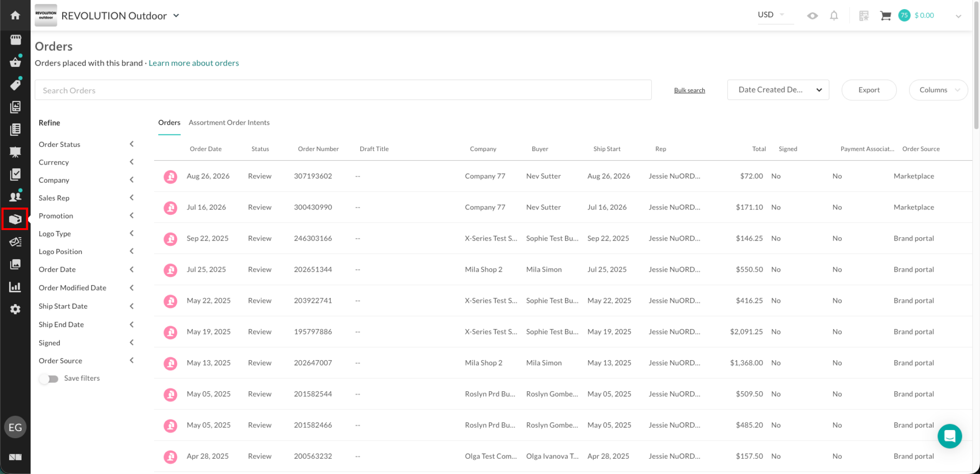Open the notifications bell

click(834, 15)
